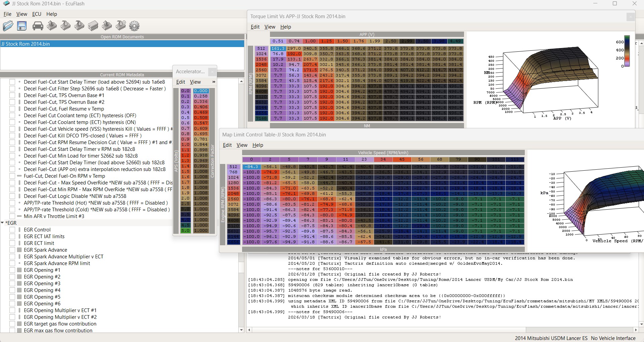Click the color scale bar beside torque graph

click(x=627, y=50)
